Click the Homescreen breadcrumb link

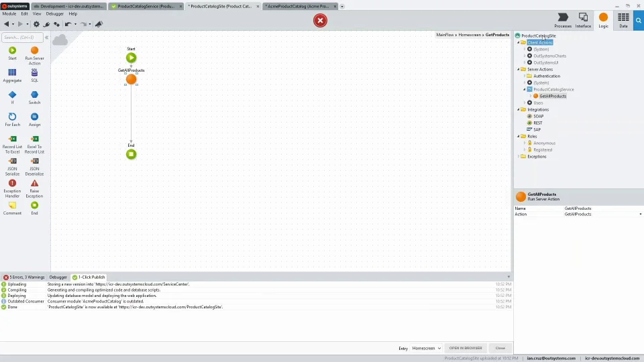470,35
